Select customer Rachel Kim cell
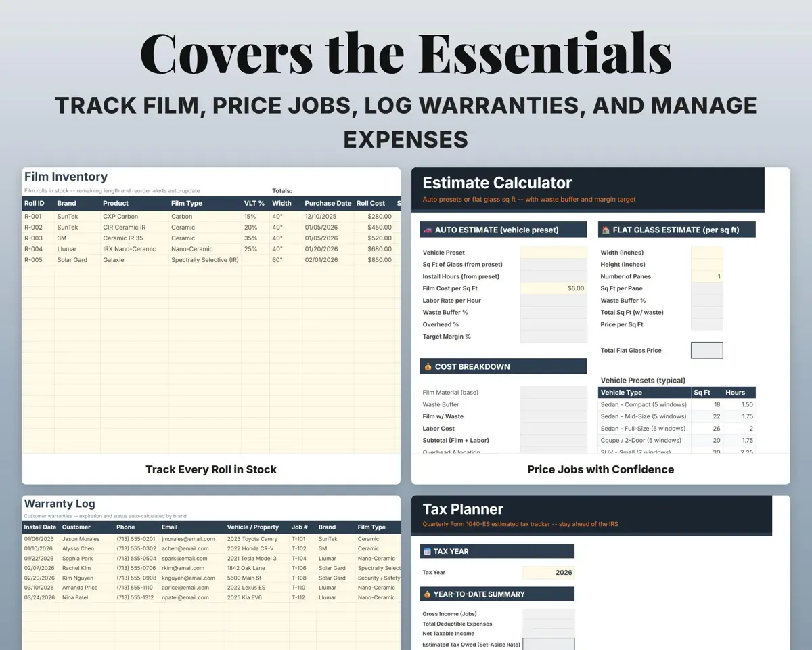812x650 pixels. [x=87, y=568]
